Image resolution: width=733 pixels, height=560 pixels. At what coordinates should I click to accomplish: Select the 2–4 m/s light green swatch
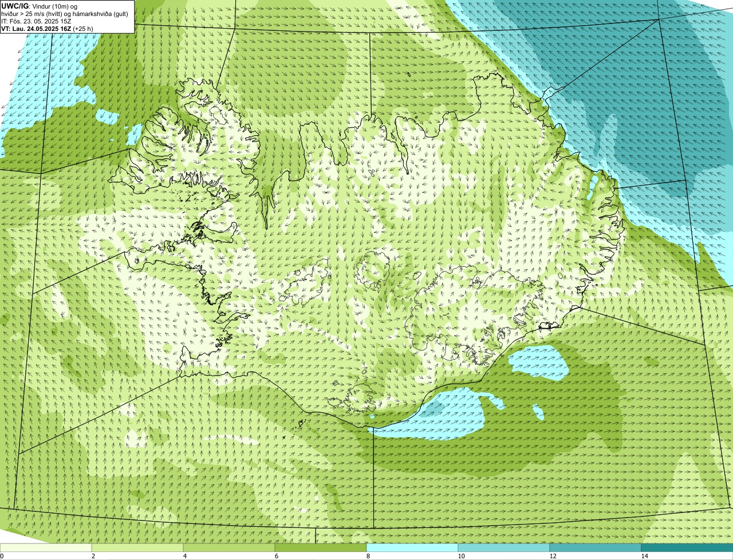coord(137,547)
